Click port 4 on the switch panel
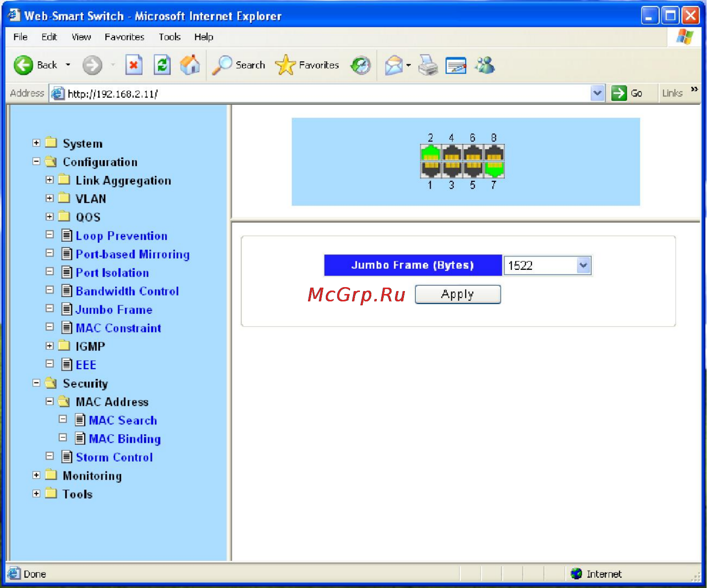Viewport: 707px width, 588px height. [452, 152]
